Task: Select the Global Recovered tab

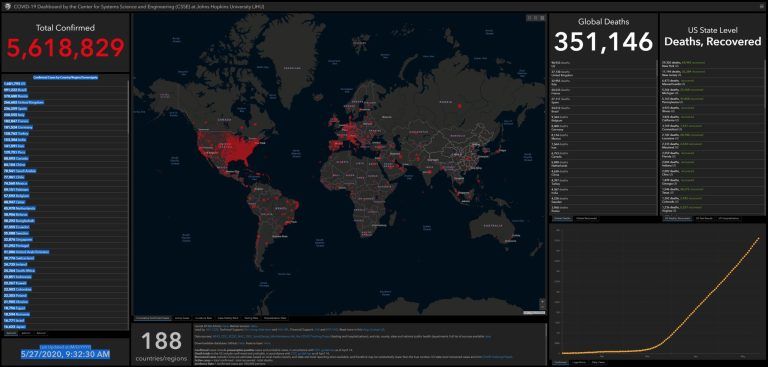Action: [x=585, y=219]
